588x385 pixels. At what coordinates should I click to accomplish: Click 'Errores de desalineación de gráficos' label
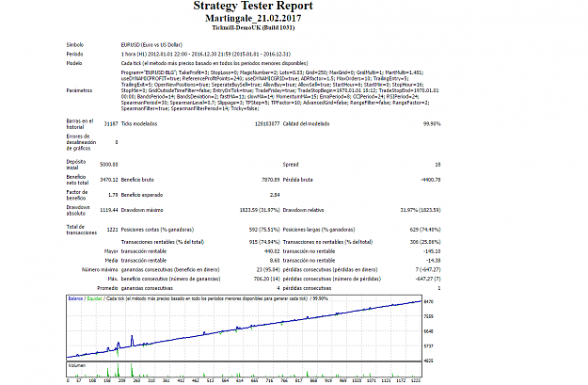tap(81, 142)
